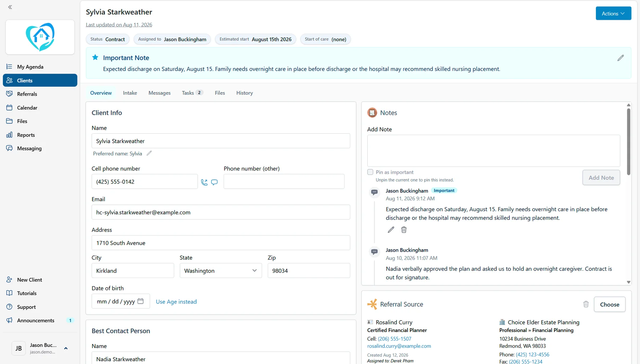Open the home care heart logo
The image size is (640, 364).
pos(40,37)
